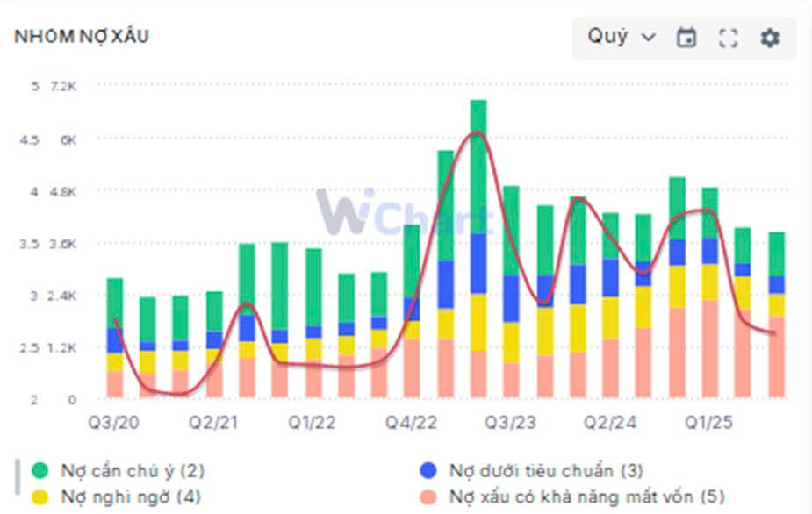
Task: Click the green Nợ cần chú ý legend dot
Action: pos(40,470)
